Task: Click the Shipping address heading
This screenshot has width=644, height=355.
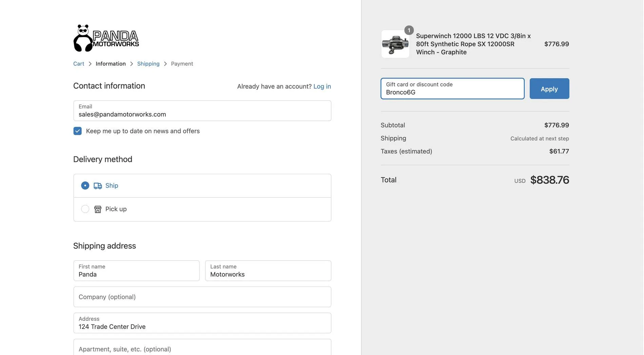Action: point(104,246)
